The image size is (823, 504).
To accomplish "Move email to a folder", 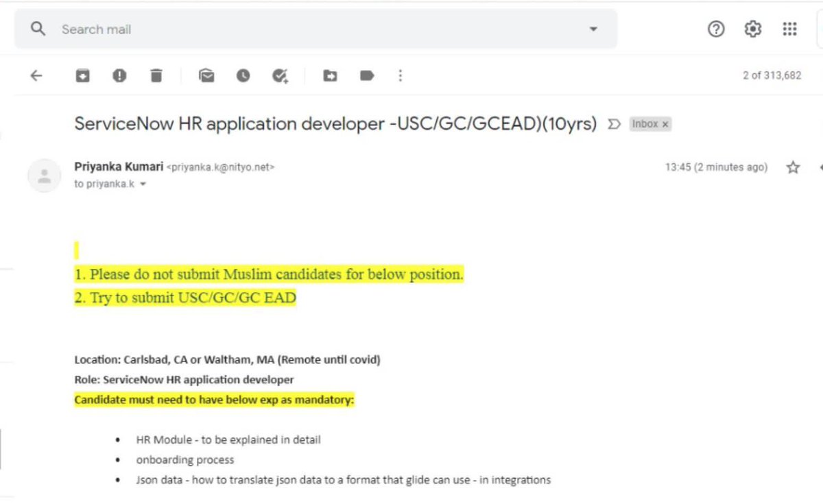I will point(330,75).
